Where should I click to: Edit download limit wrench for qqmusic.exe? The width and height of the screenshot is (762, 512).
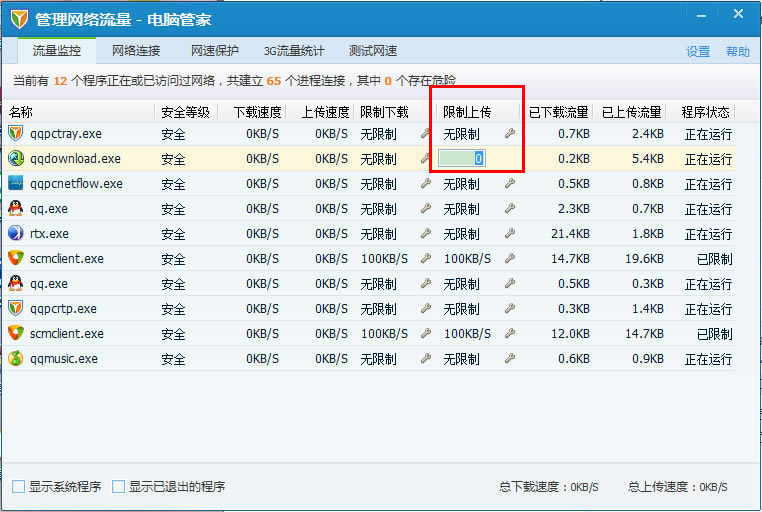pos(426,358)
